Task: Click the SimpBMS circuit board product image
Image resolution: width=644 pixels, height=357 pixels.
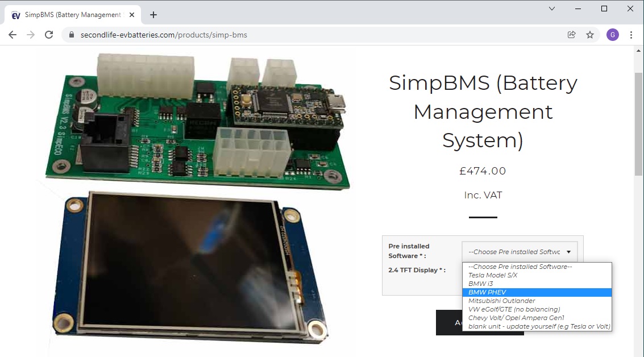Action: tap(197, 121)
